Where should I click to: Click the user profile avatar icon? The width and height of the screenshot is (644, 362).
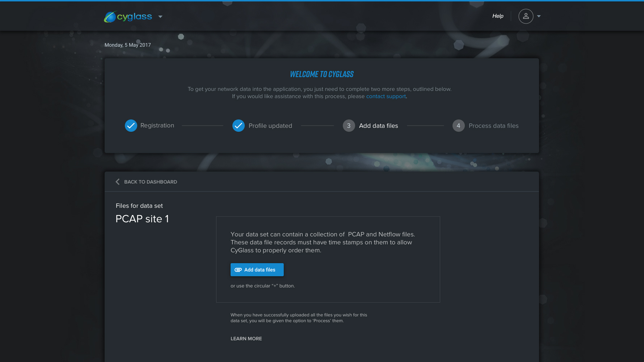tap(526, 16)
